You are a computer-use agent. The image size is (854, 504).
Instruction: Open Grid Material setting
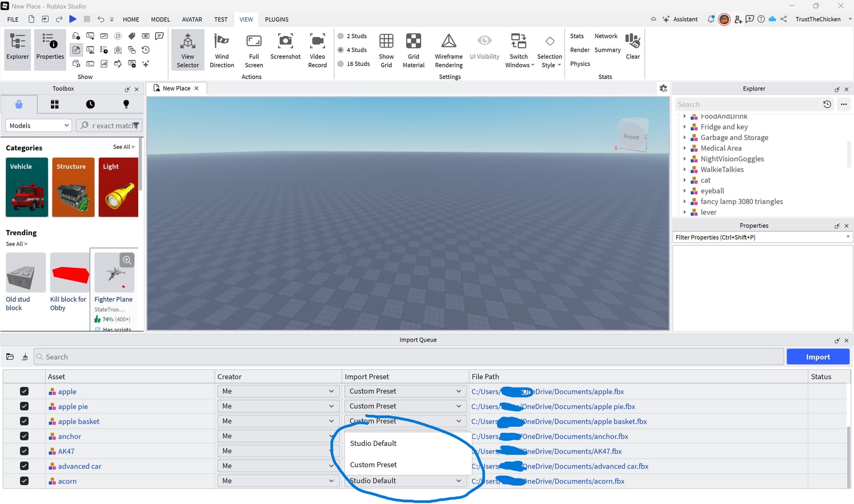[x=413, y=50]
